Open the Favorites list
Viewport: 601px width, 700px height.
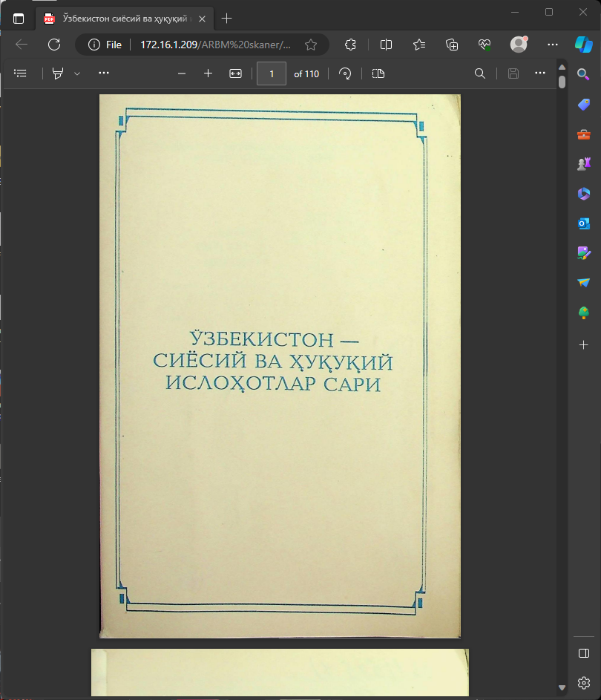pos(419,45)
